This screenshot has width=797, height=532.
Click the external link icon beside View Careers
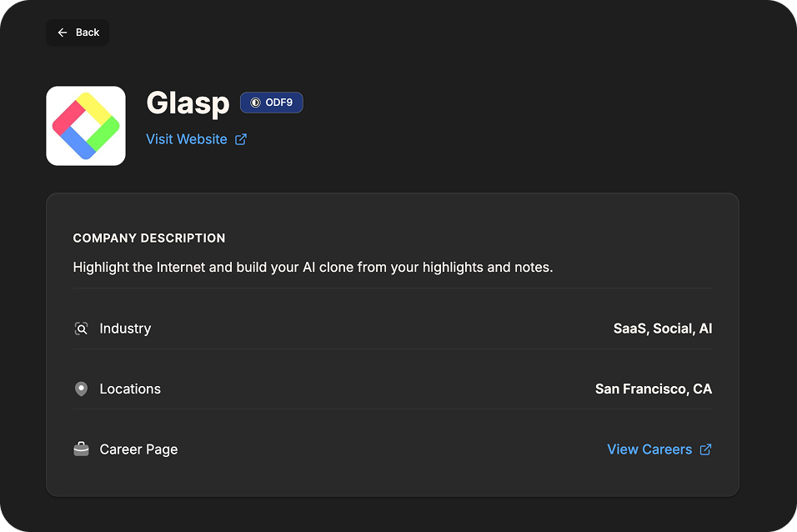pos(705,449)
